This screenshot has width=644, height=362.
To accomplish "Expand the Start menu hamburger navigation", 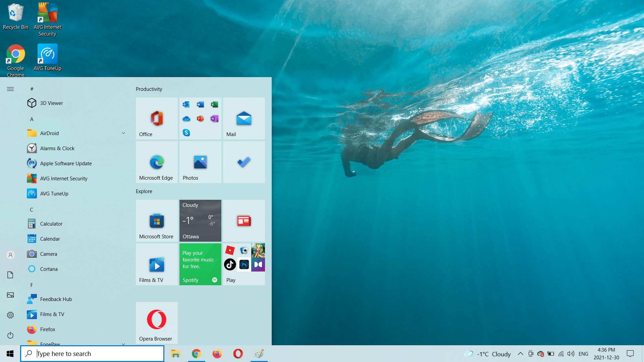I will click(10, 89).
